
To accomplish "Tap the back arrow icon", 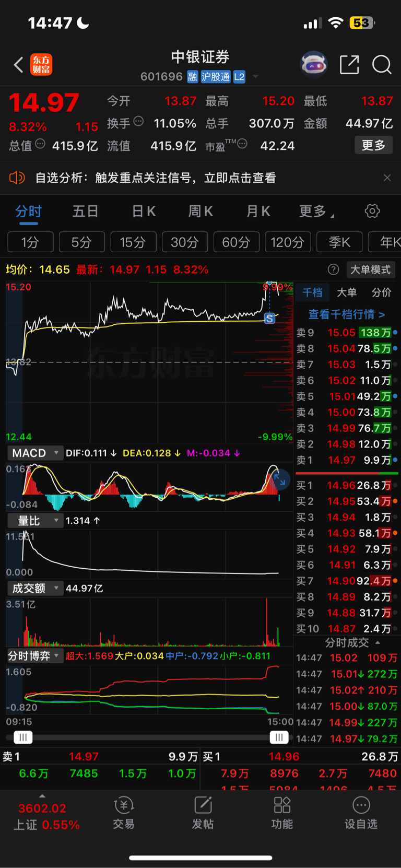I will point(19,65).
